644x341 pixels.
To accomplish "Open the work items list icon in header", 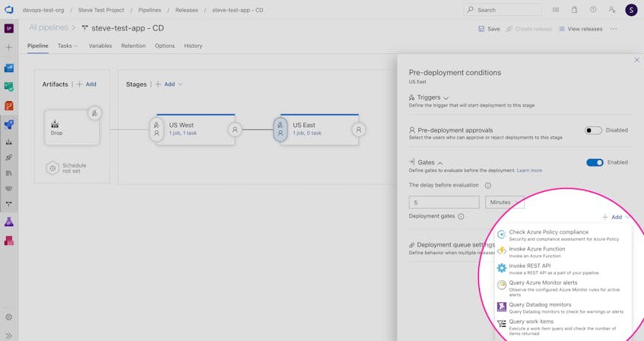I will coord(556,9).
